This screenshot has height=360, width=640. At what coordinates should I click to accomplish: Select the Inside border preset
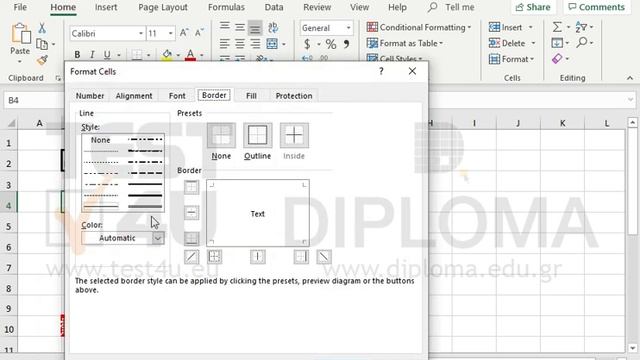coord(294,136)
